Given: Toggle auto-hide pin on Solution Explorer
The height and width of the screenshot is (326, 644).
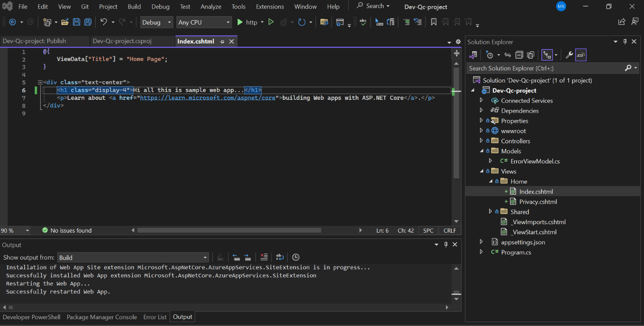Looking at the screenshot, I should coord(625,41).
